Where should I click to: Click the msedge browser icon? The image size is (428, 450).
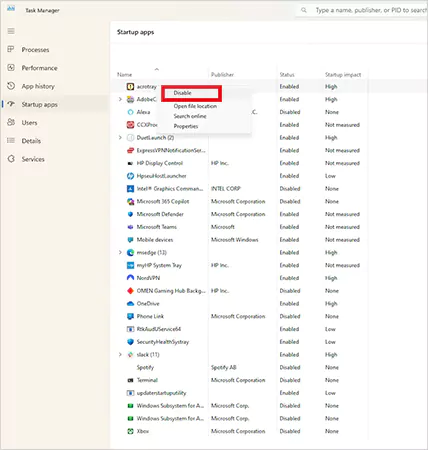[130, 253]
